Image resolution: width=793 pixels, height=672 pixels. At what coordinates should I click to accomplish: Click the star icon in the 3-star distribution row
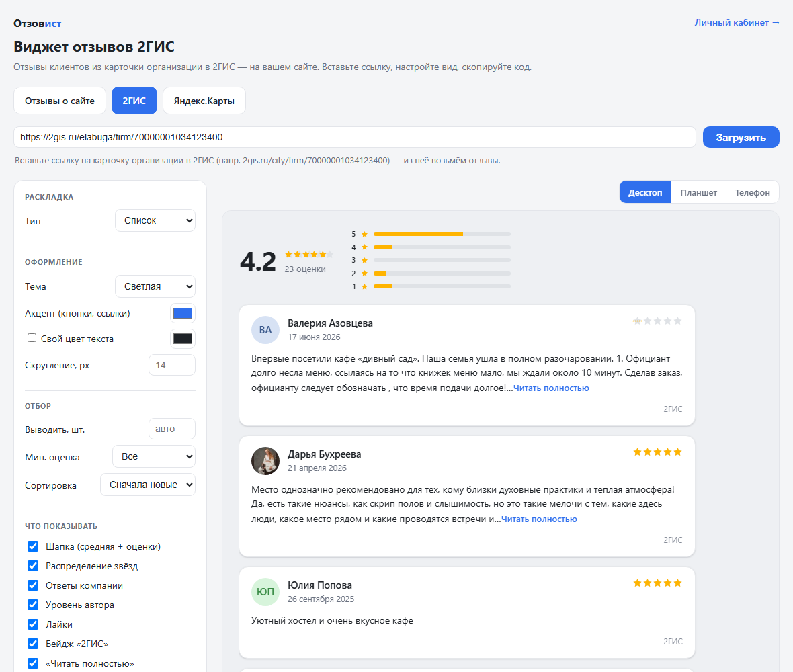[364, 261]
